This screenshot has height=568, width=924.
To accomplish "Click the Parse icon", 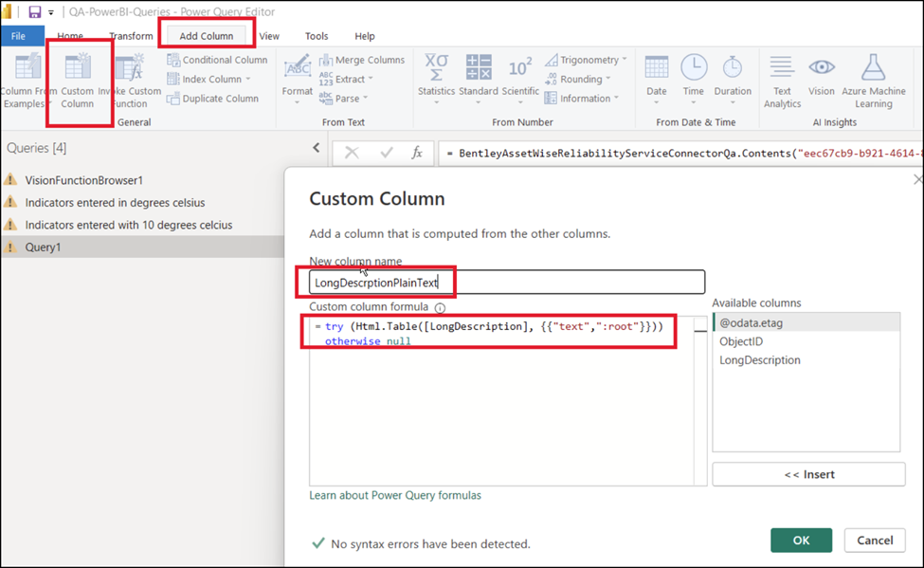I will point(326,99).
